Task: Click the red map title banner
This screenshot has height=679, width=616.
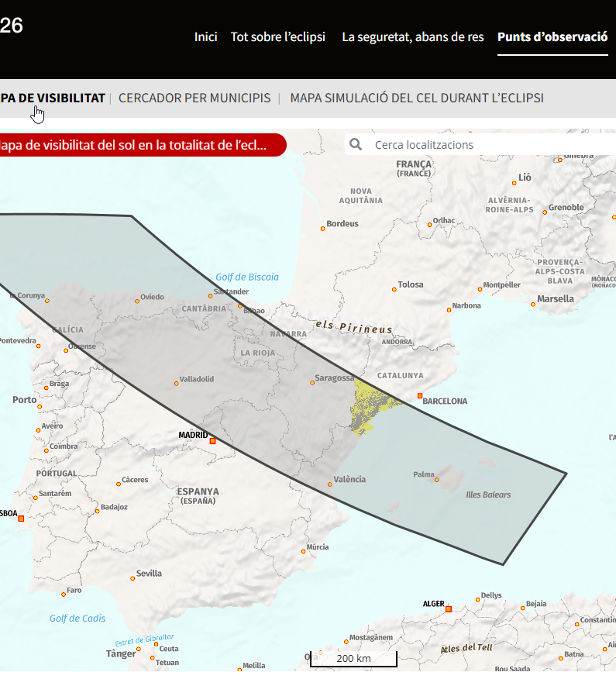Action: click(143, 145)
